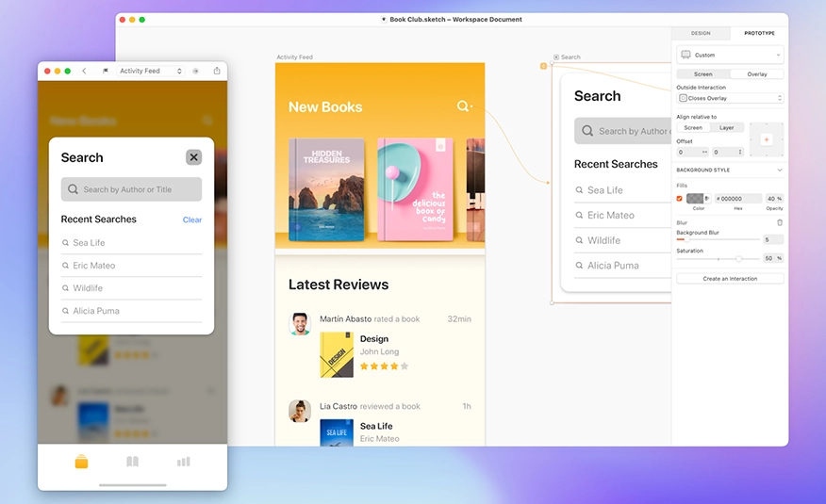Click Lia Castro's avatar

(300, 411)
